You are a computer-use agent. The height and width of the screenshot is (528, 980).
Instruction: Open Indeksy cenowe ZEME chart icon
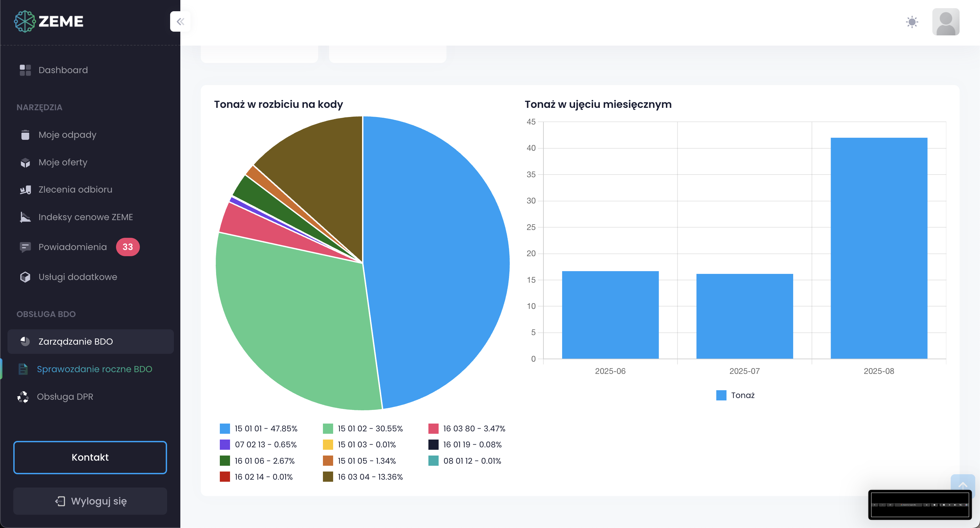click(x=25, y=217)
